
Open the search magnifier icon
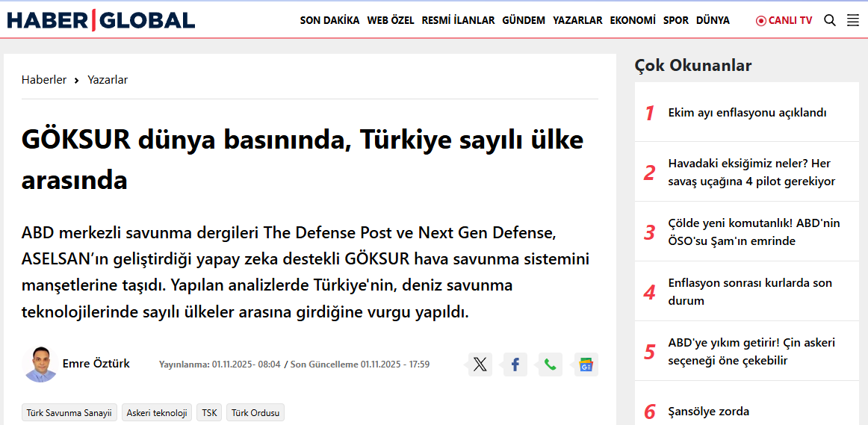pyautogui.click(x=829, y=21)
